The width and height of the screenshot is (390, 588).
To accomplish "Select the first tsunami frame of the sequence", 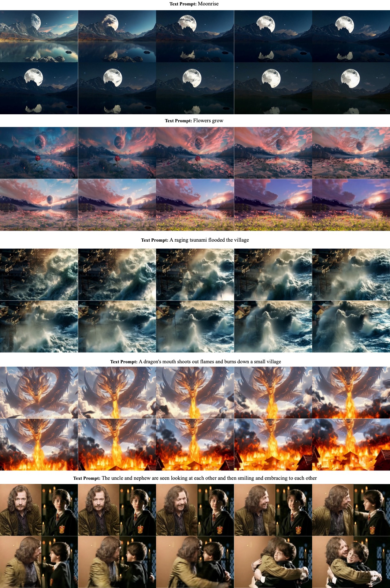I will [x=39, y=275].
